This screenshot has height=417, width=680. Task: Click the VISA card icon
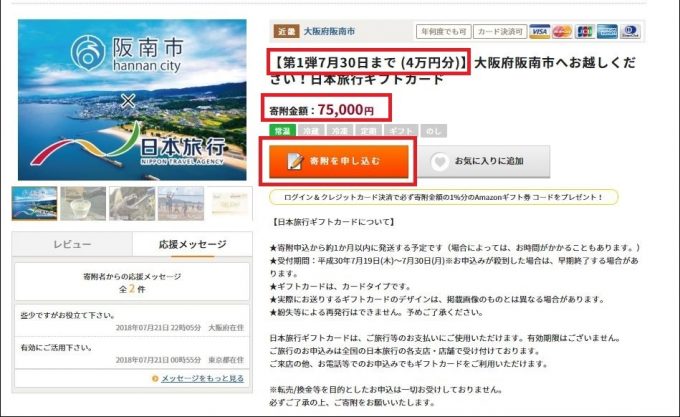point(539,31)
